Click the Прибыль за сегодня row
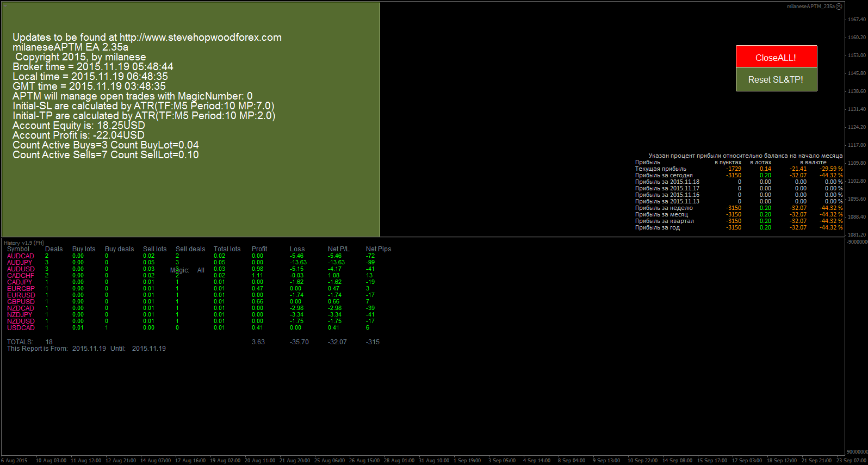The width and height of the screenshot is (868, 465). [739, 176]
